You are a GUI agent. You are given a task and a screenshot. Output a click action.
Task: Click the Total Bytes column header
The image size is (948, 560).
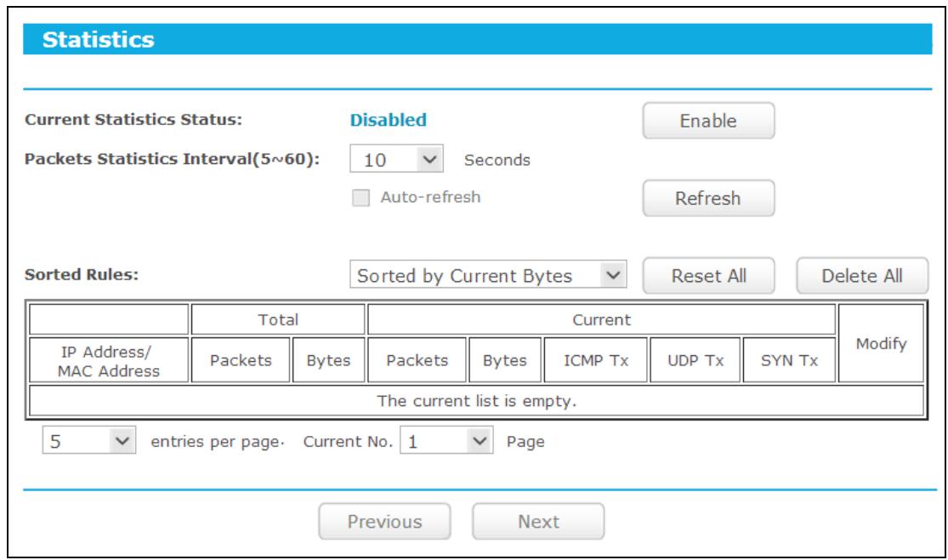click(x=328, y=360)
